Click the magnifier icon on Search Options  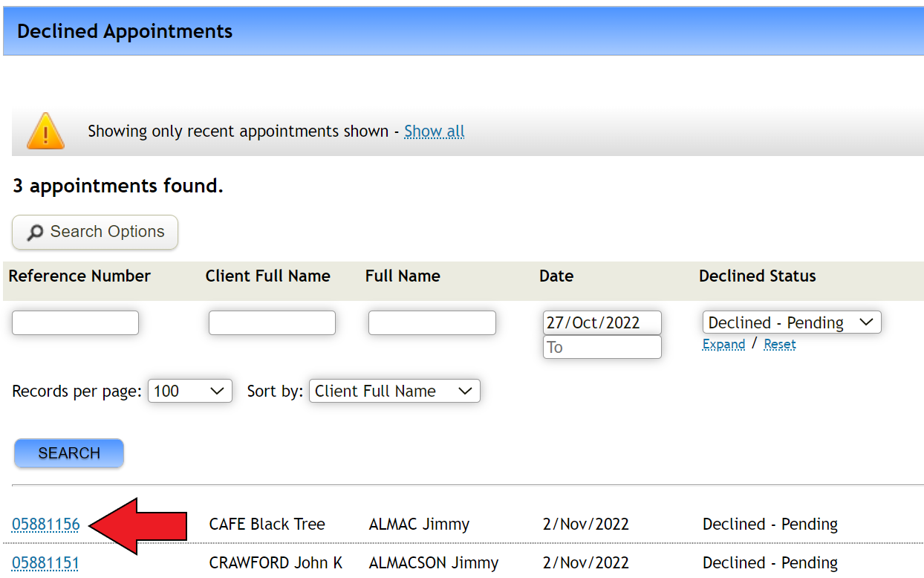[35, 233]
